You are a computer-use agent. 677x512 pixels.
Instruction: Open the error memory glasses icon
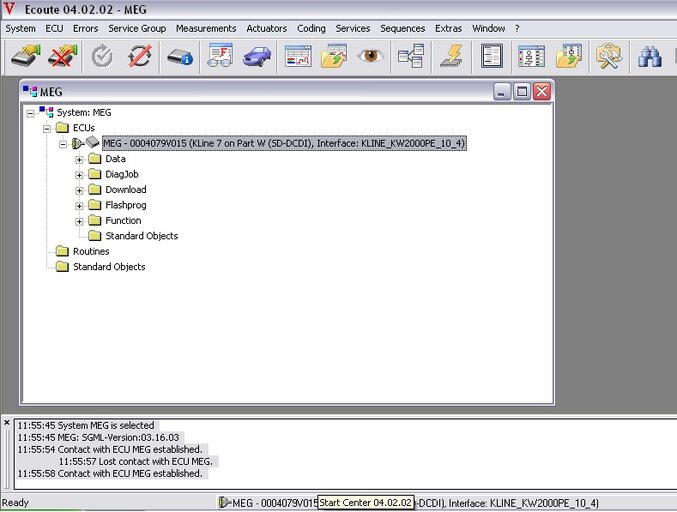click(x=220, y=55)
